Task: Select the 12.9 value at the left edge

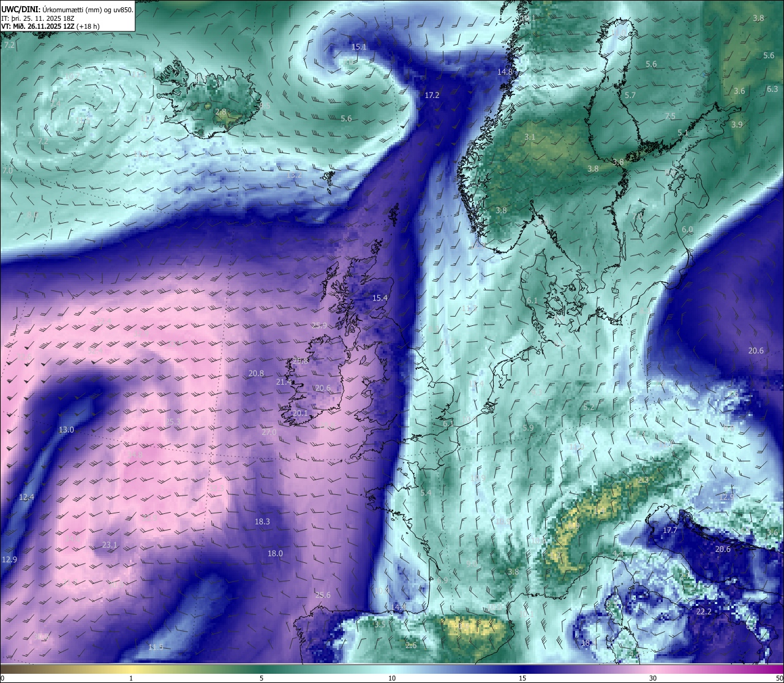Action: coord(9,559)
